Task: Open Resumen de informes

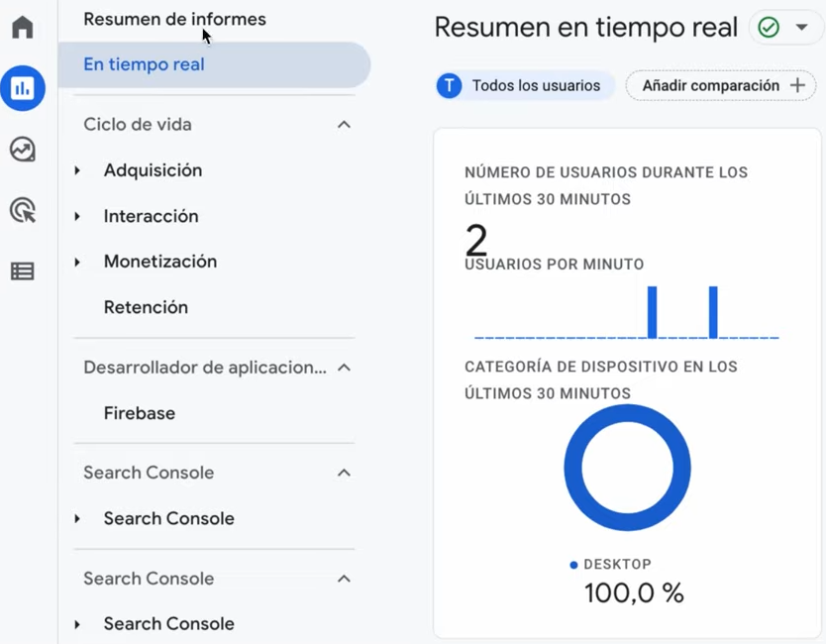Action: 175,19
